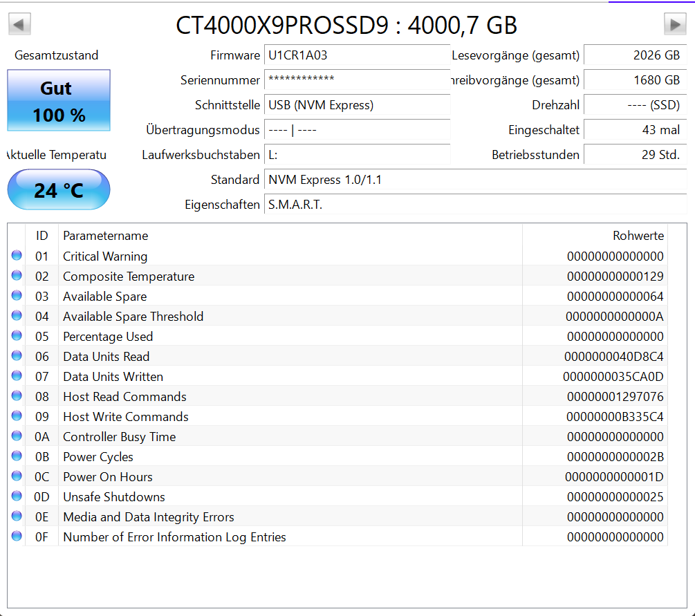The height and width of the screenshot is (616, 695).
Task: Click the status dot for Host Write Commands
Action: [17, 416]
